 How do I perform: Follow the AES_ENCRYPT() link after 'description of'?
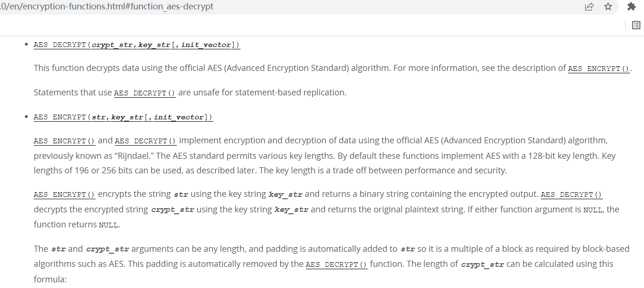point(598,69)
